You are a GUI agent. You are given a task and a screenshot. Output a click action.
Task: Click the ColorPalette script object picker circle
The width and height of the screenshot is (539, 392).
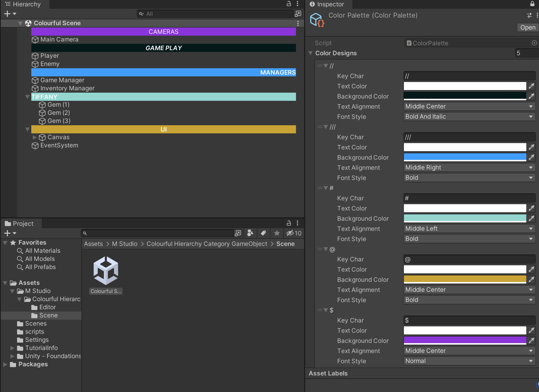point(534,43)
